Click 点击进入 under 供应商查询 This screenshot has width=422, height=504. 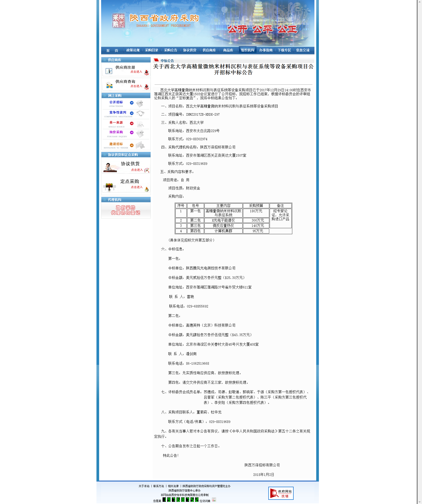[x=136, y=86]
